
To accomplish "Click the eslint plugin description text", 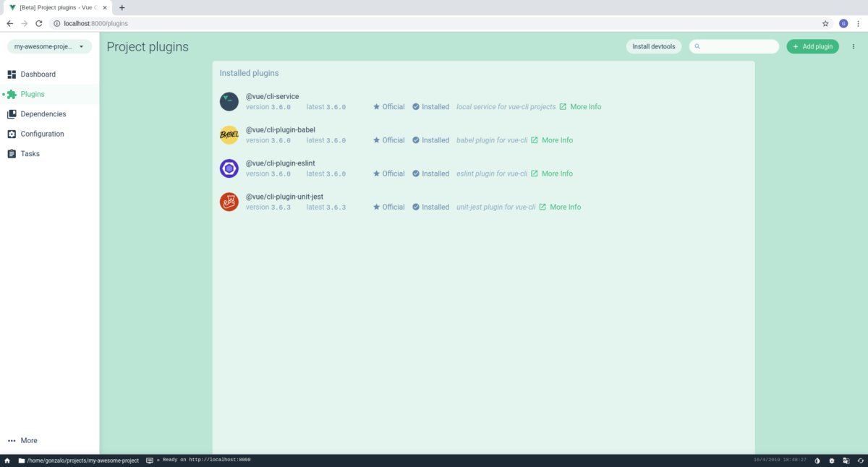I will point(491,173).
